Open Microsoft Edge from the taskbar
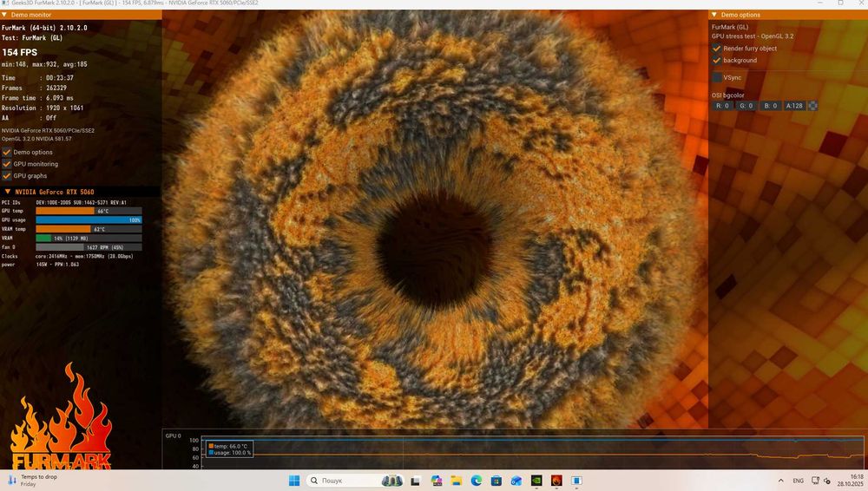The image size is (868, 491). (x=476, y=481)
